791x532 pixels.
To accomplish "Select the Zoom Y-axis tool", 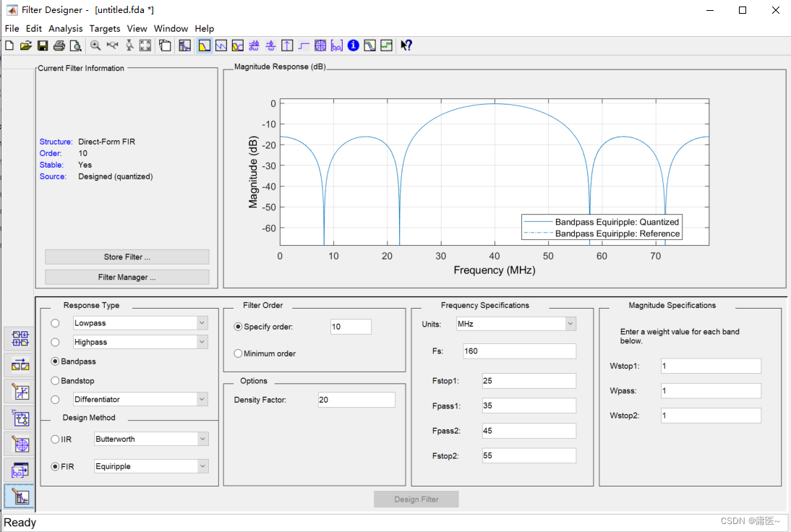I will coord(129,46).
